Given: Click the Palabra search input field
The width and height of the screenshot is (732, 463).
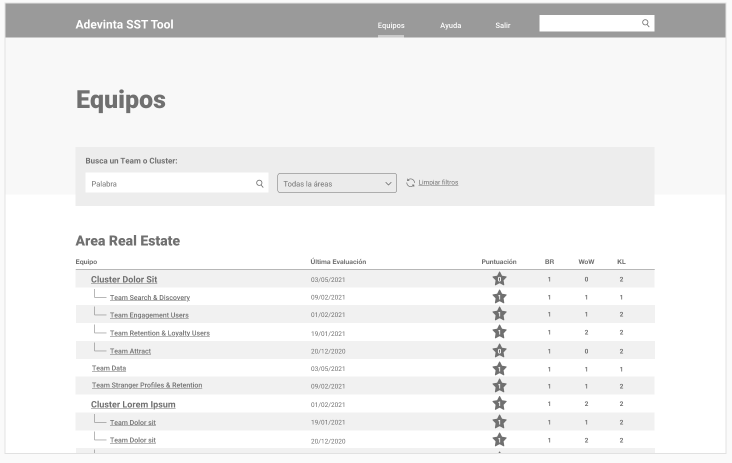Looking at the screenshot, I should [168, 184].
